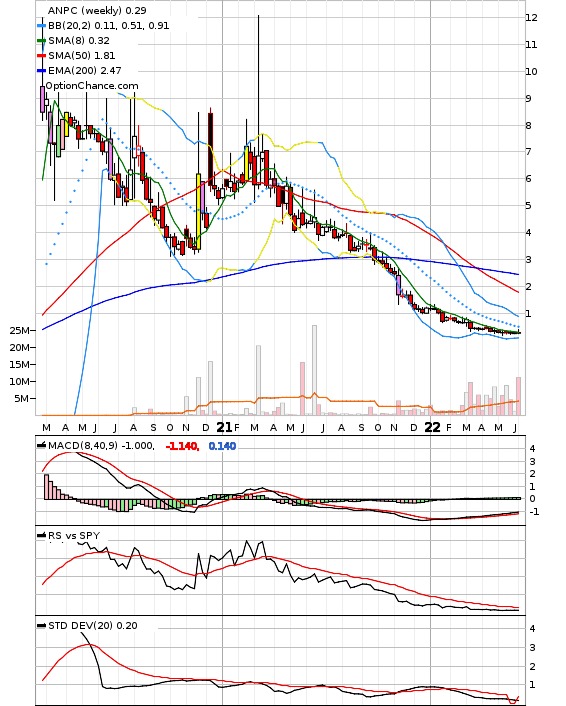
Task: Click the price axis label 12
Action: coord(531,18)
